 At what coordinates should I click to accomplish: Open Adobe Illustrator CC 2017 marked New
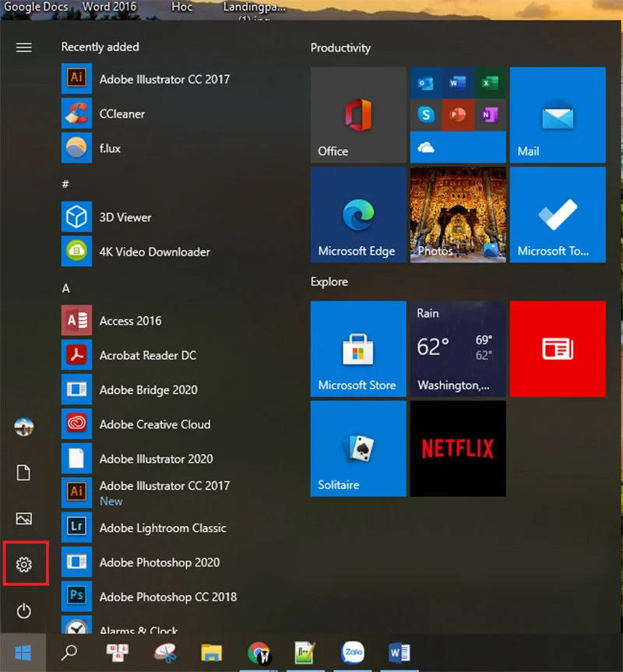coord(146,493)
